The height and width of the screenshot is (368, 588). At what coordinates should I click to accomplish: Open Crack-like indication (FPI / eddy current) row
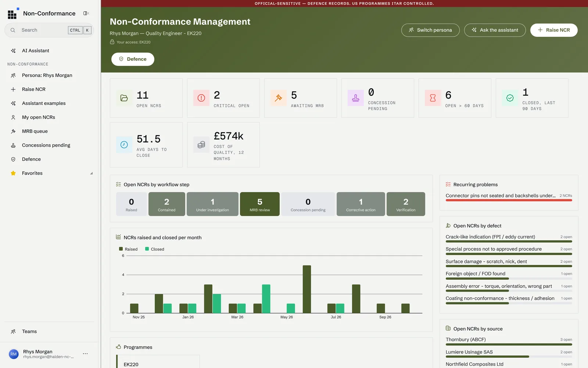point(509,238)
